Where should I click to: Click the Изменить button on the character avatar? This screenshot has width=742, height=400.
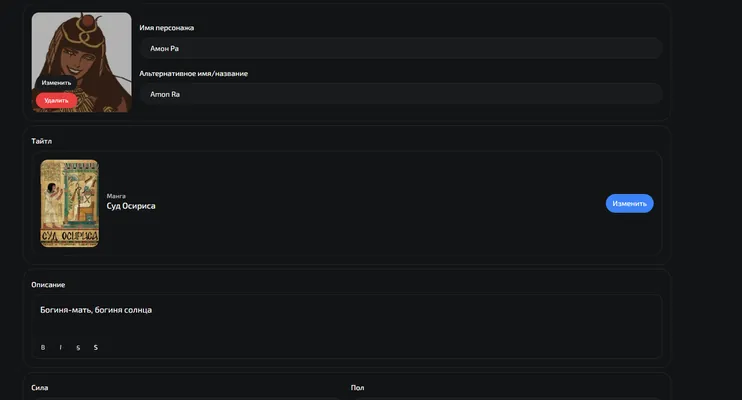click(56, 83)
